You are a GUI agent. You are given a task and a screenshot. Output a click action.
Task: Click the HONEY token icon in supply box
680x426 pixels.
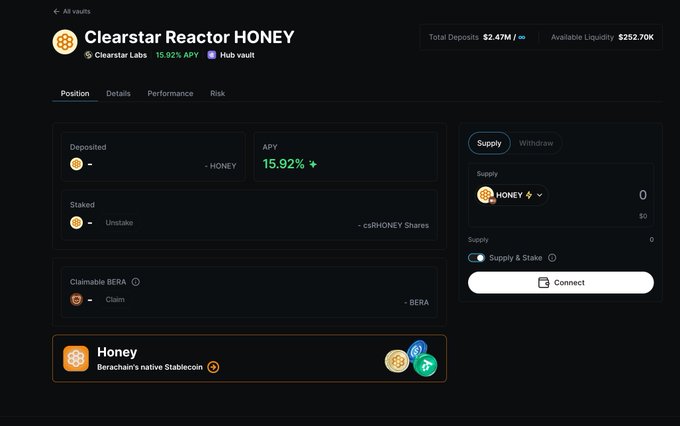(485, 195)
